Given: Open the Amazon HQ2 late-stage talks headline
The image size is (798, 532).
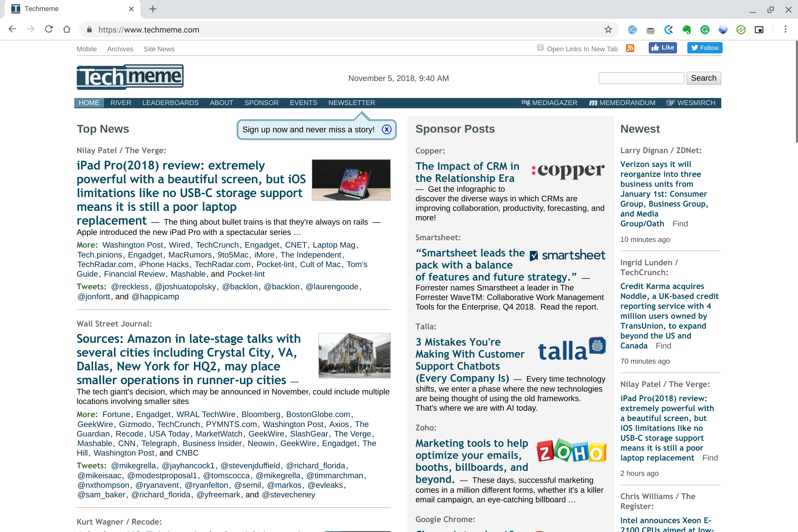Looking at the screenshot, I should tap(189, 359).
